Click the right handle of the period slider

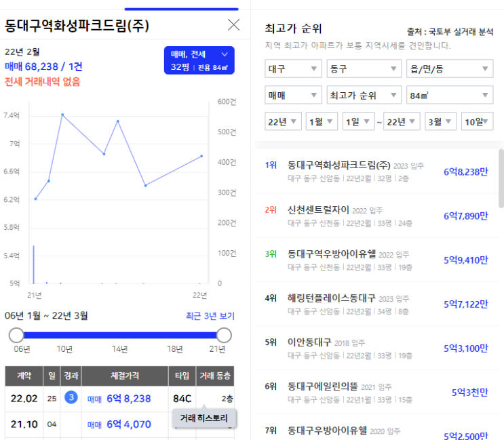(224, 336)
